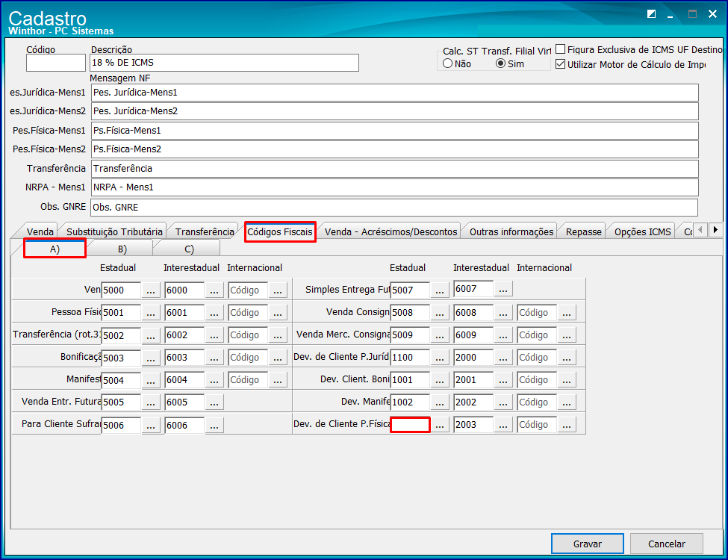Open lookup next to code 2000
Viewport: 728px width, 560px height.
coord(503,358)
